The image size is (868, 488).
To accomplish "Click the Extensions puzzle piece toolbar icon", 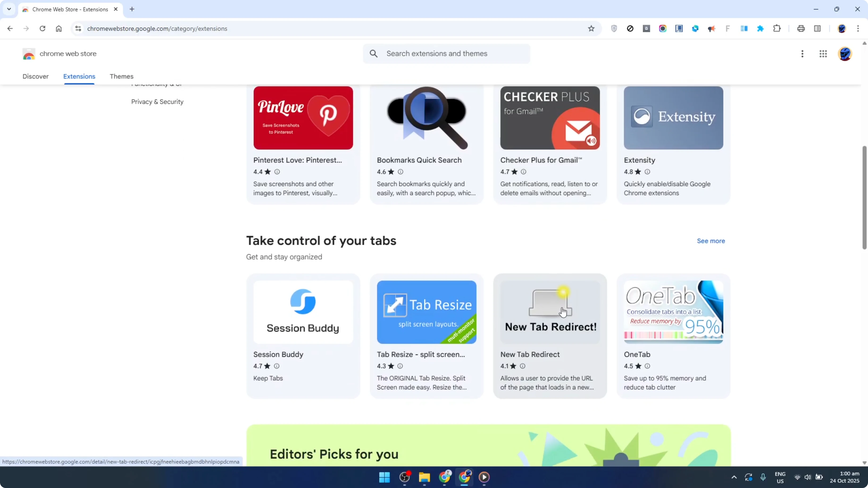I will tap(777, 29).
